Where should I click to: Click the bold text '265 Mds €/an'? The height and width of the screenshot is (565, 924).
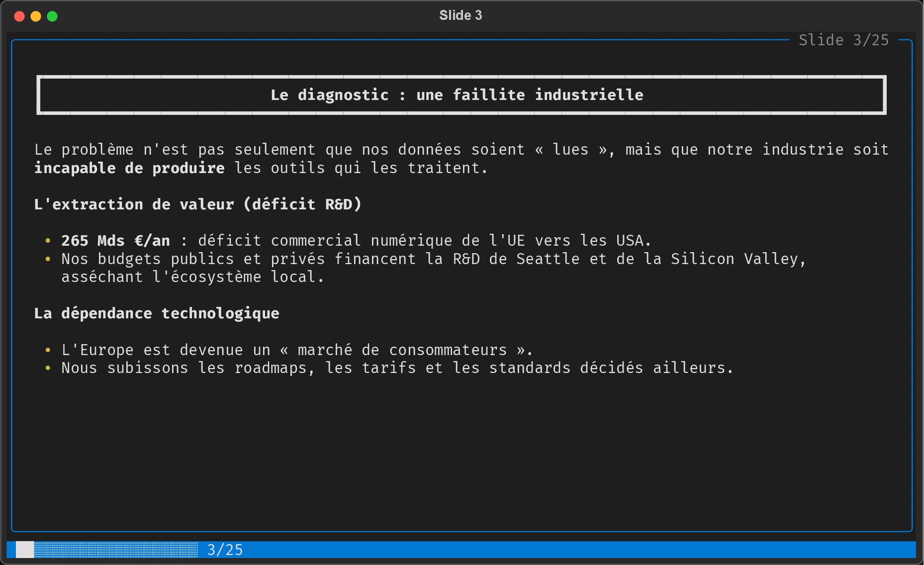tap(115, 241)
